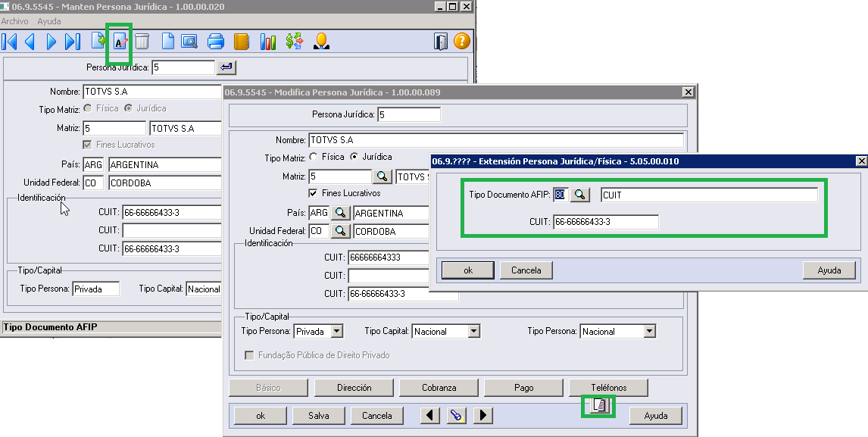The image size is (868, 437).
Task: Expand the Tipo Capital Nacional dropdown in Modifica
Action: click(x=473, y=331)
